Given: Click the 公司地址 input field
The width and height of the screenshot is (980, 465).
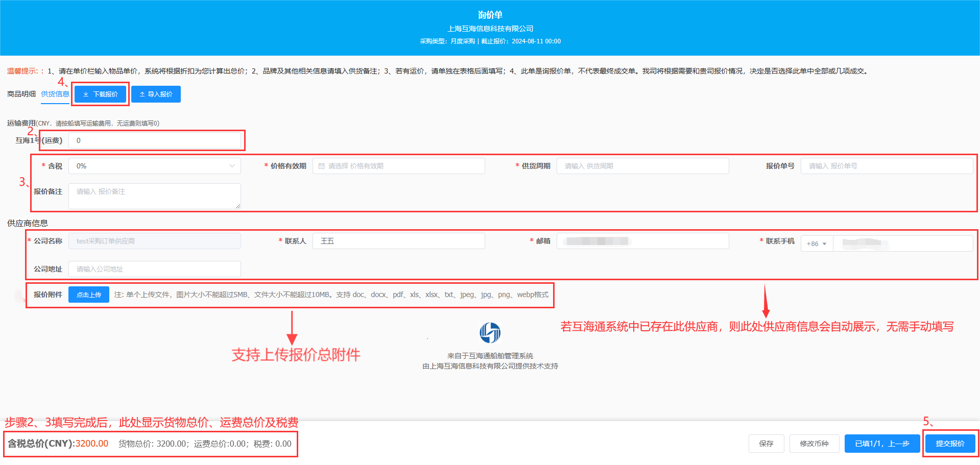Looking at the screenshot, I should [155, 269].
